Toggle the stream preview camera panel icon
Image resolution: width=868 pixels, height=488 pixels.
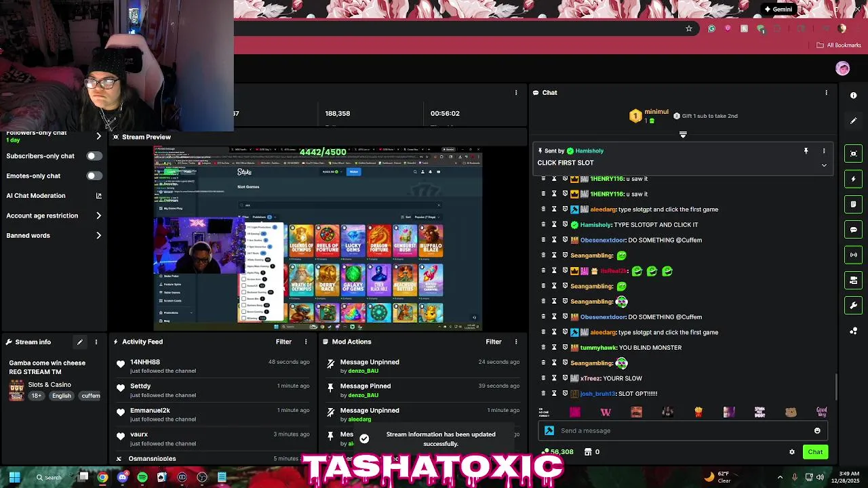point(854,153)
